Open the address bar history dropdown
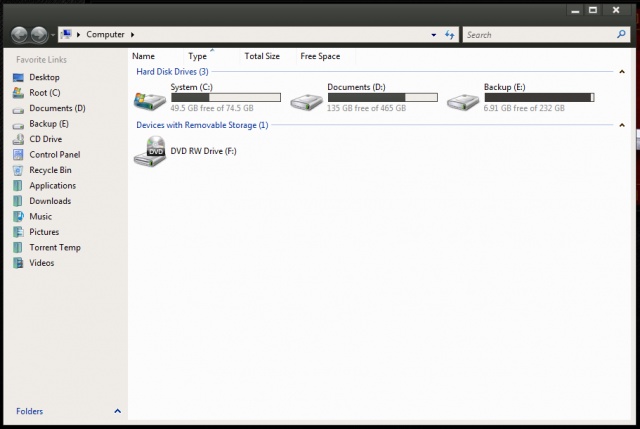This screenshot has width=640, height=429. (x=433, y=35)
